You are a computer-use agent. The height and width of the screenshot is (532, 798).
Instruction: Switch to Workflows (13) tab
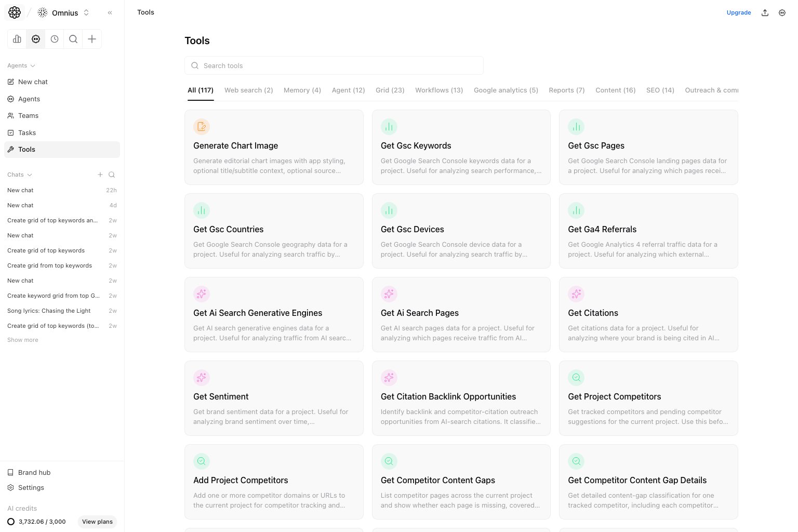point(439,90)
